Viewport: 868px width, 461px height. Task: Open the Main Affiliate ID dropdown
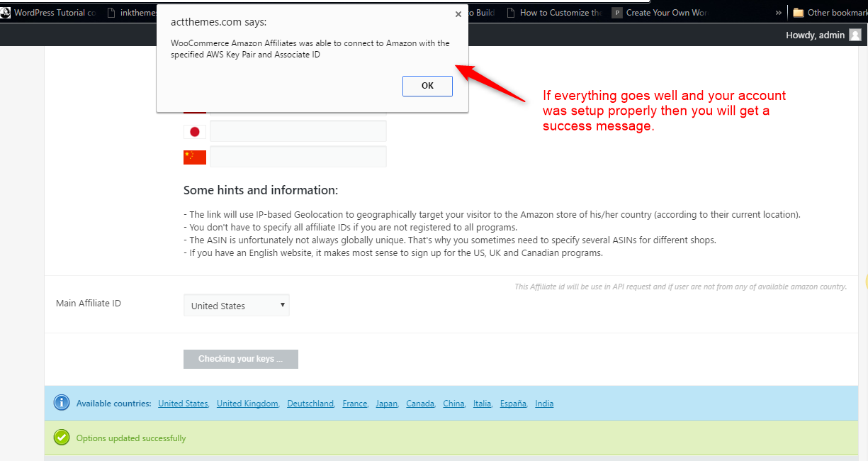[x=237, y=306]
